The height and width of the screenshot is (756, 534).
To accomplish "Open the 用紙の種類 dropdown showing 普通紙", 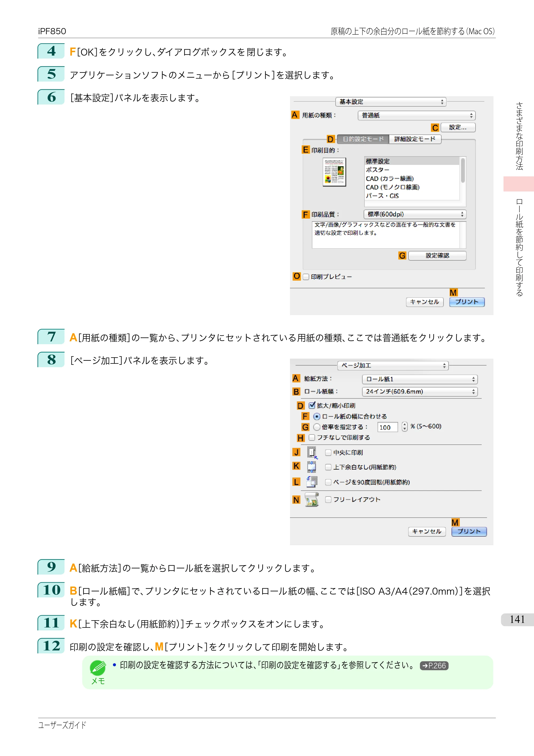I will pyautogui.click(x=417, y=115).
